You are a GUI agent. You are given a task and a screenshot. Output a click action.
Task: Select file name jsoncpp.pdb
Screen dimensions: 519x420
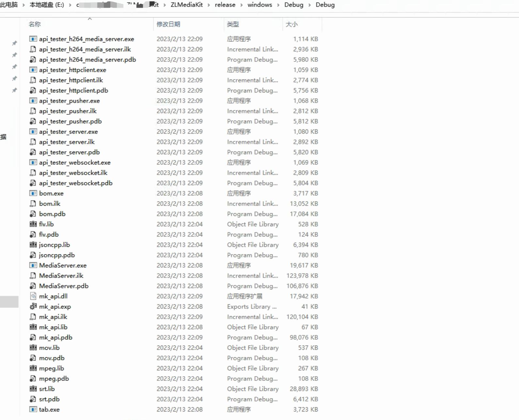57,255
